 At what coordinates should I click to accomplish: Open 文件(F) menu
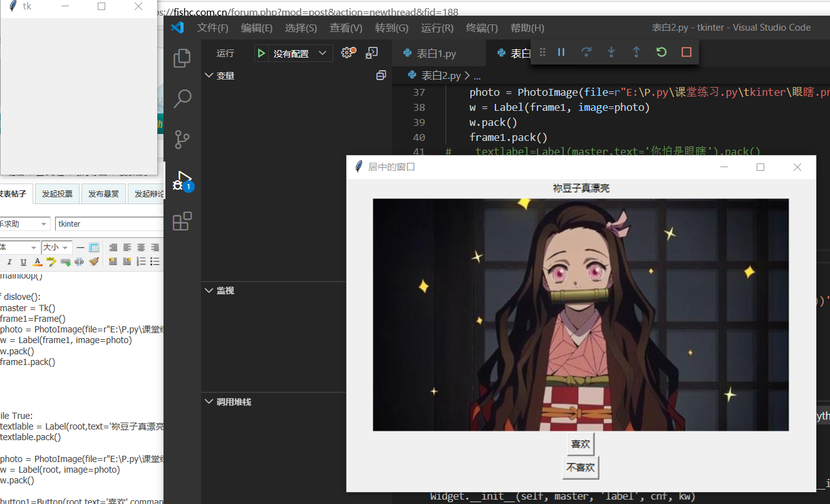coord(213,28)
